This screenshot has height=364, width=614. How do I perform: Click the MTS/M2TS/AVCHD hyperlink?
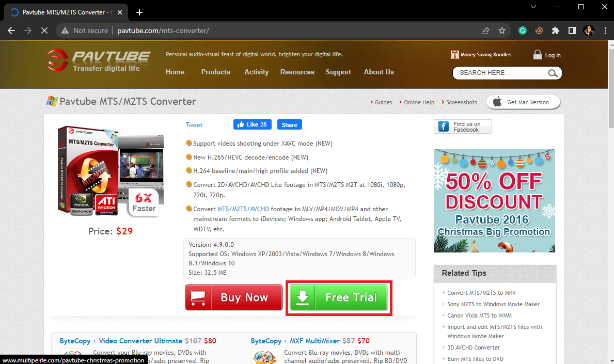pos(243,209)
